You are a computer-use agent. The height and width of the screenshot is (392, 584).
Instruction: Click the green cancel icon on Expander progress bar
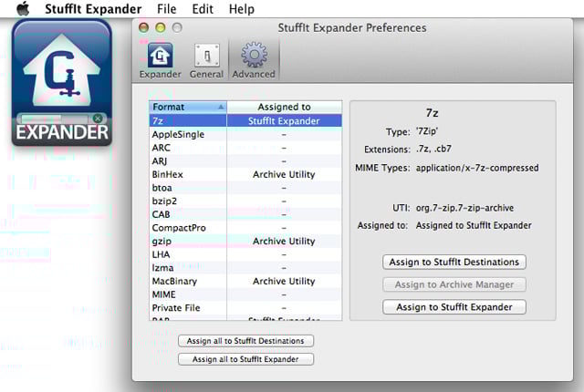coord(98,119)
